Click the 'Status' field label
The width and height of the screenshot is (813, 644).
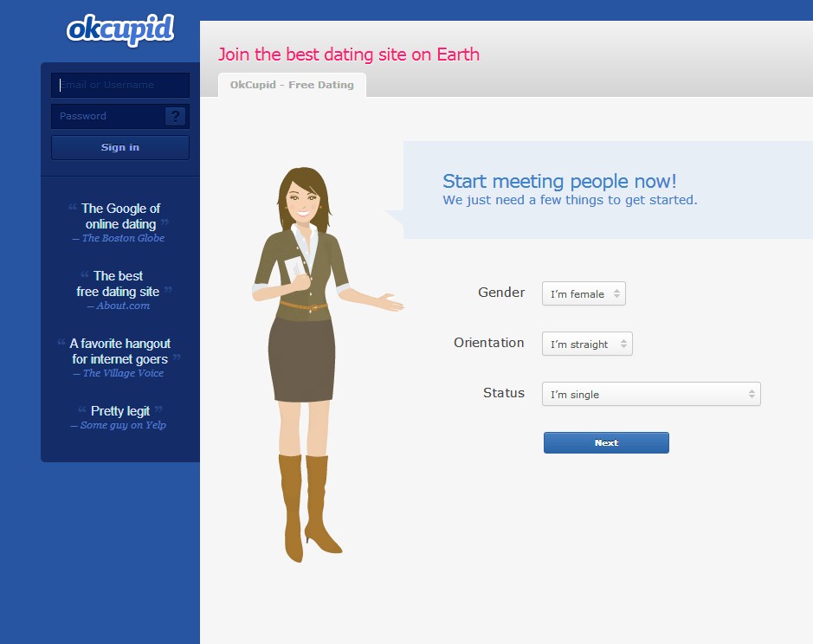[x=504, y=393]
